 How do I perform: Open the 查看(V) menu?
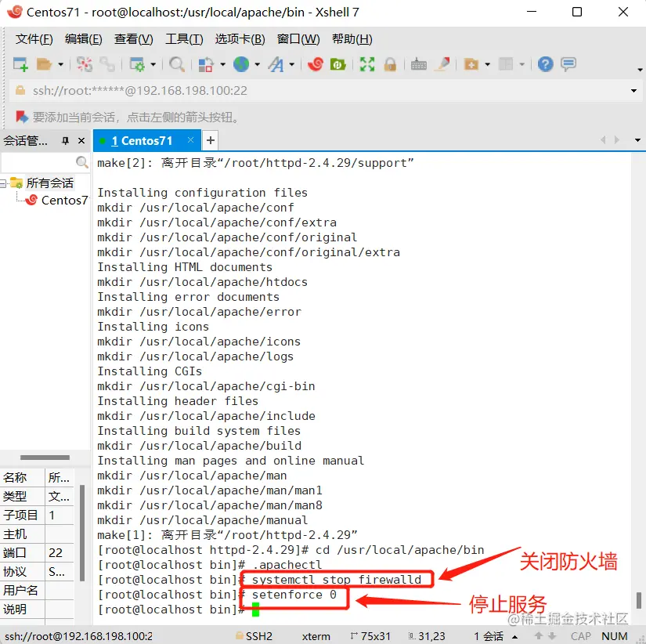click(133, 39)
